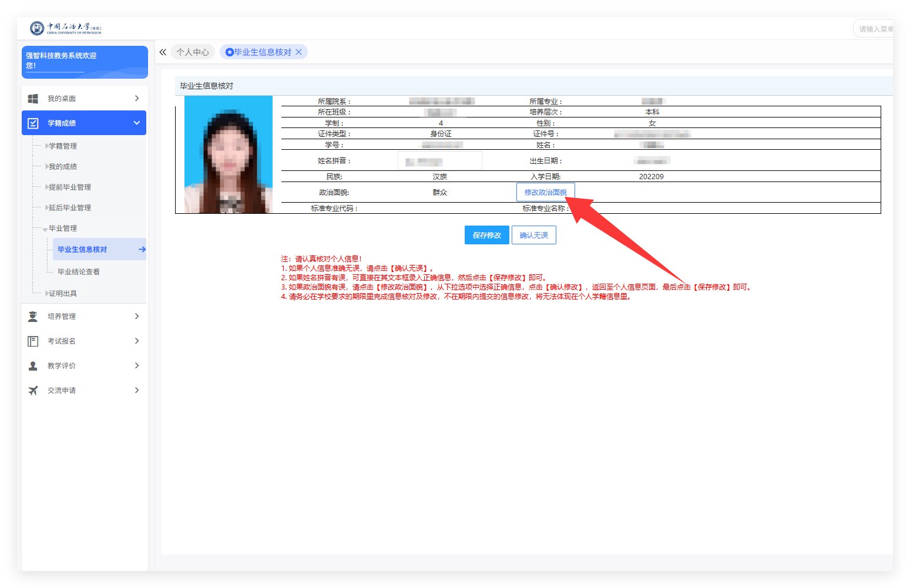
Task: Expand the 证明出具 tree node
Action: (x=47, y=294)
